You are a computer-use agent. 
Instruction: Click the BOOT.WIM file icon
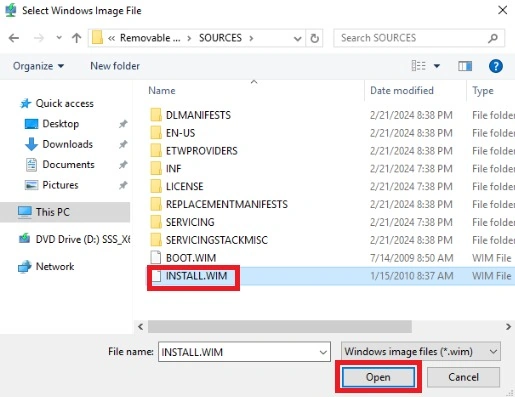(x=156, y=258)
